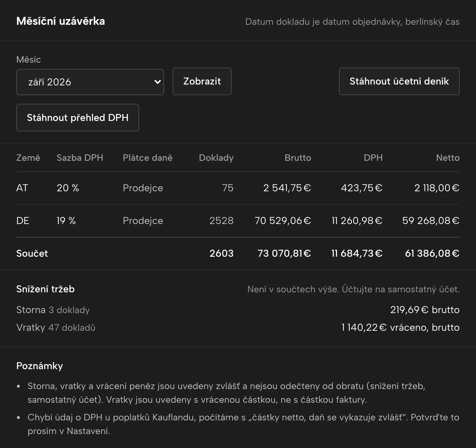Download via Stáhnout účetní deník button
Image resolution: width=476 pixels, height=448 pixels.
[x=399, y=81]
